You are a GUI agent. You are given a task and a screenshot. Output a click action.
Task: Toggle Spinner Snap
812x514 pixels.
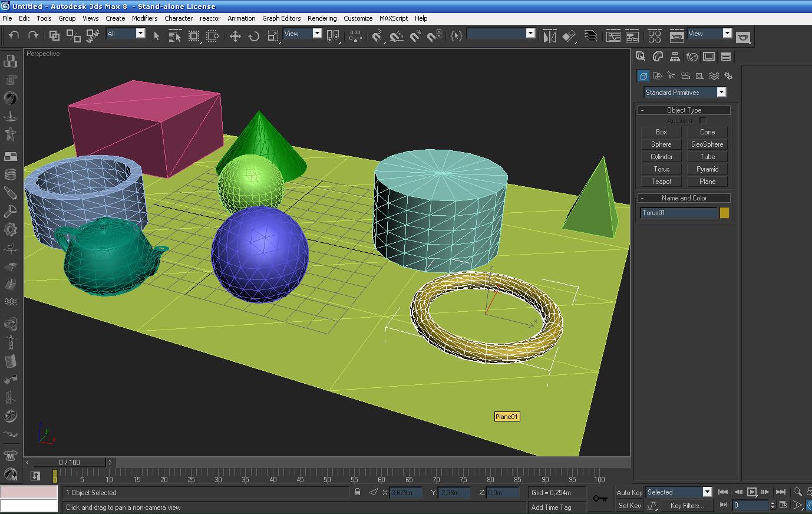tap(434, 36)
